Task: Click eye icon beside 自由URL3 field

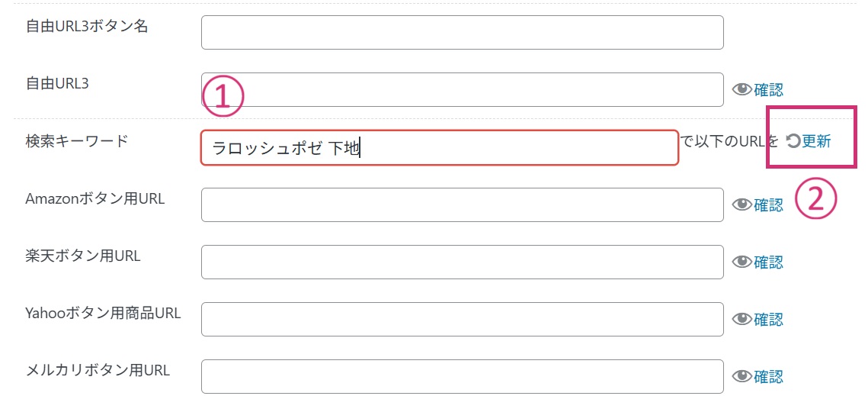Action: (x=741, y=90)
